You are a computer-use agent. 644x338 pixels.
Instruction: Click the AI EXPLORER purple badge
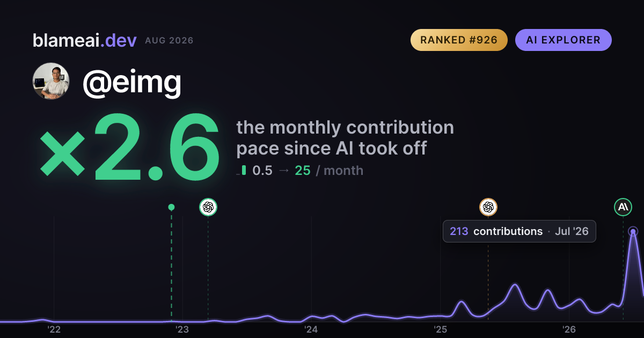(563, 40)
